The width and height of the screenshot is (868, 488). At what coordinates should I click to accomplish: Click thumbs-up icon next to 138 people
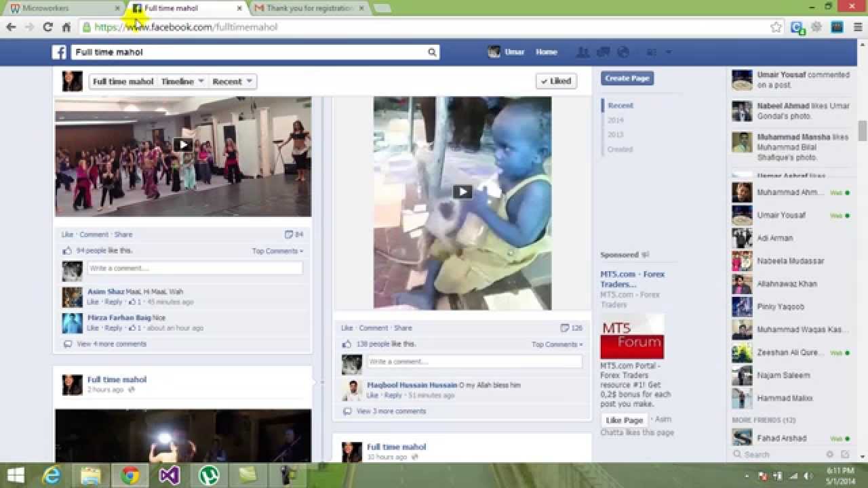pos(347,344)
